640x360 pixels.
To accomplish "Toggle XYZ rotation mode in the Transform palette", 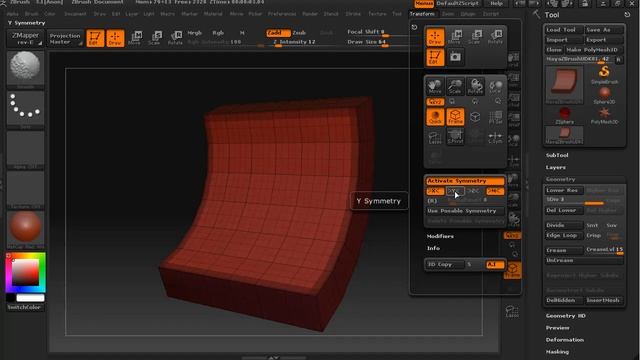I will point(435,101).
